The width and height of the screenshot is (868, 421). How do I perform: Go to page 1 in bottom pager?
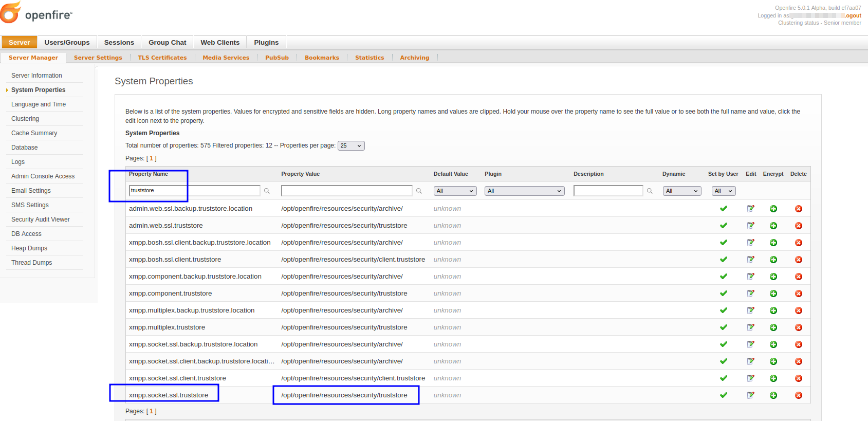(152, 411)
